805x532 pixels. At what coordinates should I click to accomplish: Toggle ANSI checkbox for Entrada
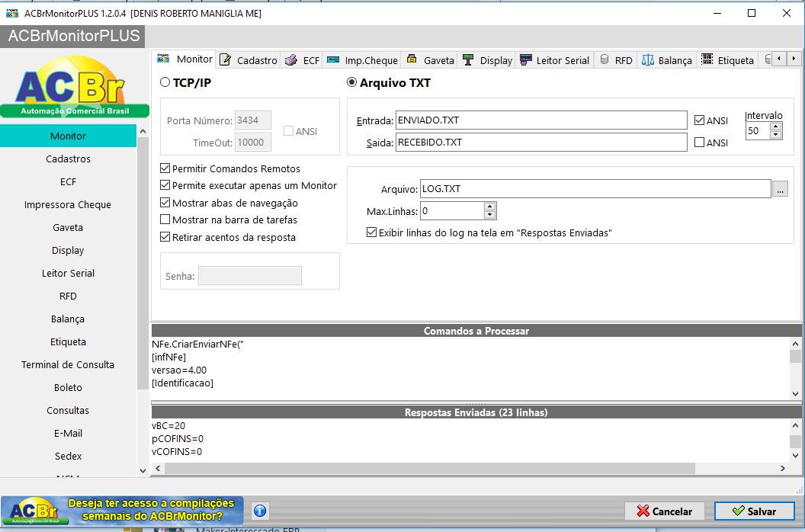pyautogui.click(x=699, y=120)
